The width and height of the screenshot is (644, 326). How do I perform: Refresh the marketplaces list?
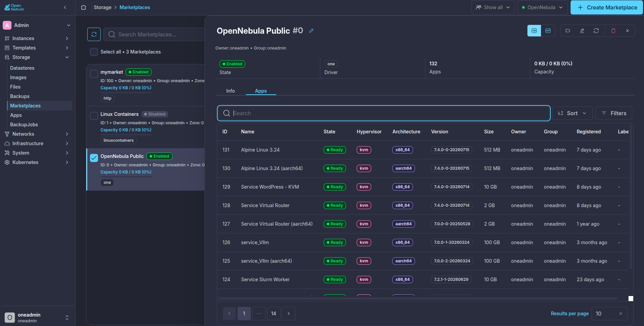click(94, 34)
